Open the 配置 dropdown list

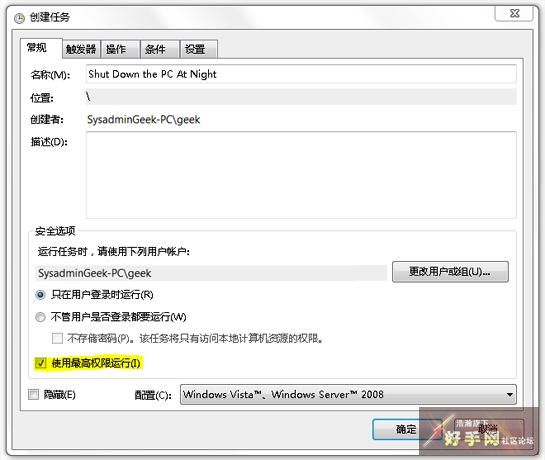tap(348, 395)
